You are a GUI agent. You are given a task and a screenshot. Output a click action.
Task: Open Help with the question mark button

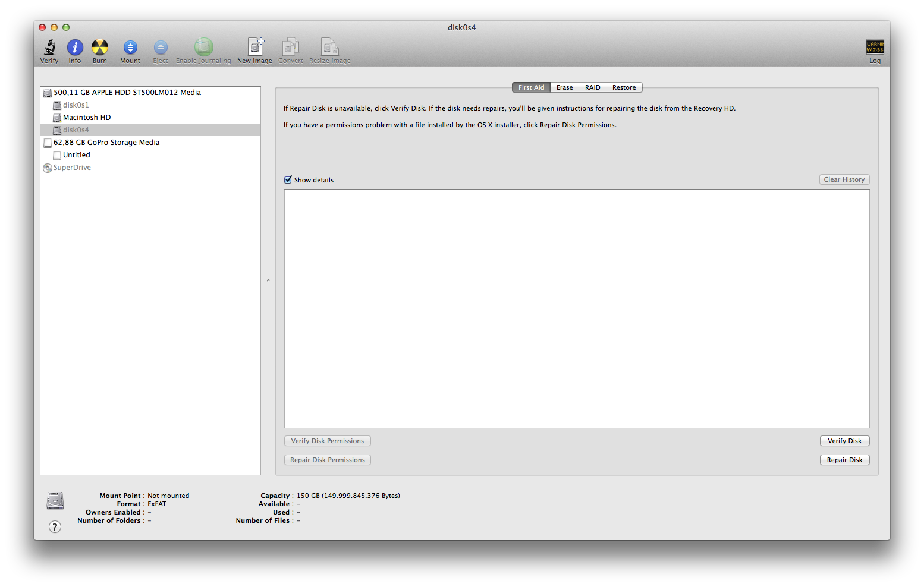pos(55,527)
